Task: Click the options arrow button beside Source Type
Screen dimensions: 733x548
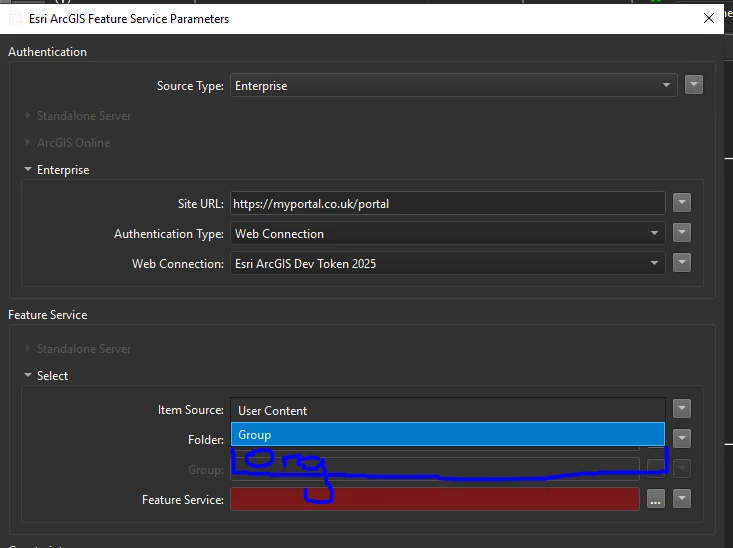Action: click(694, 85)
